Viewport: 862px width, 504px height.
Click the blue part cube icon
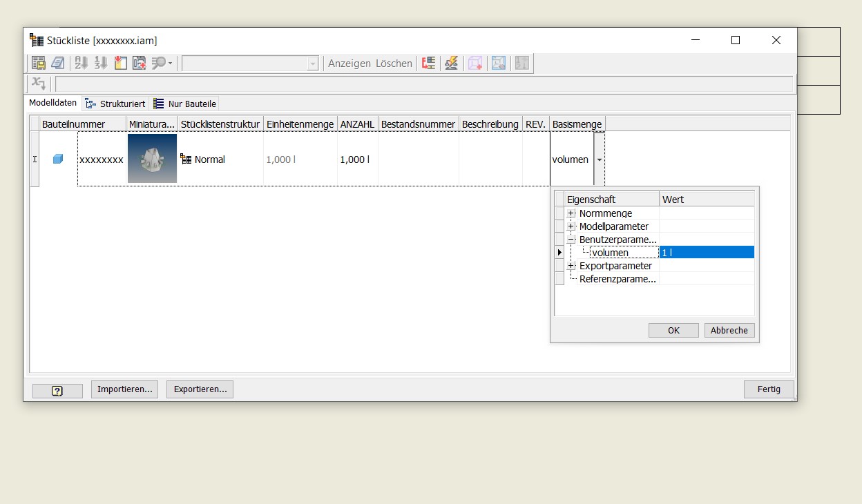[58, 159]
